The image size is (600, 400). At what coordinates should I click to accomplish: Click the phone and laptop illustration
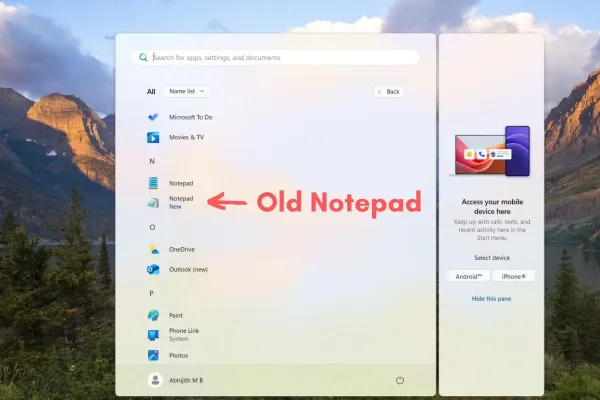pyautogui.click(x=492, y=151)
